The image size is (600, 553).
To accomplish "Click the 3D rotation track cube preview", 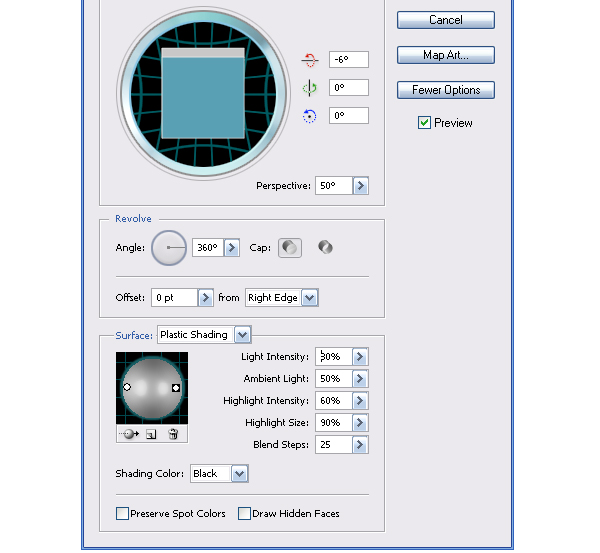I will tap(203, 93).
